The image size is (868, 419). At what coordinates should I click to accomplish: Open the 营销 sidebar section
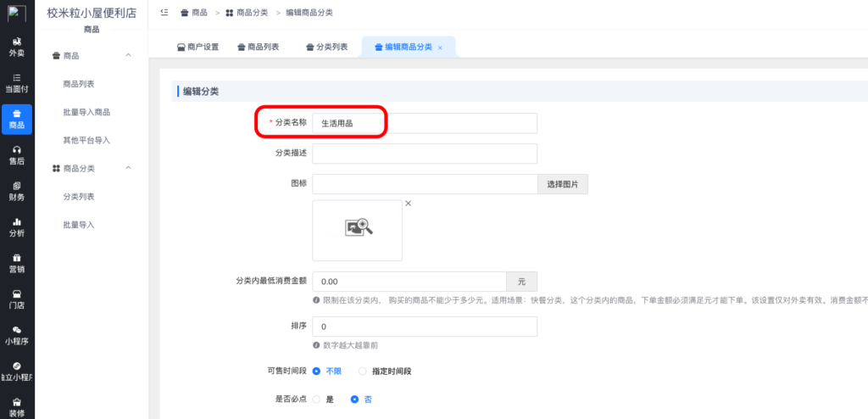point(17,263)
